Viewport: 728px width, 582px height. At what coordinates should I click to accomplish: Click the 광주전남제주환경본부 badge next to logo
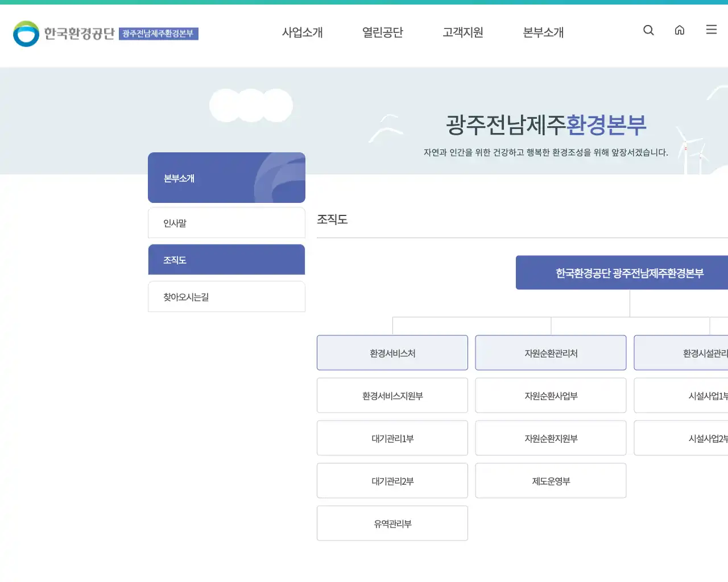click(159, 34)
